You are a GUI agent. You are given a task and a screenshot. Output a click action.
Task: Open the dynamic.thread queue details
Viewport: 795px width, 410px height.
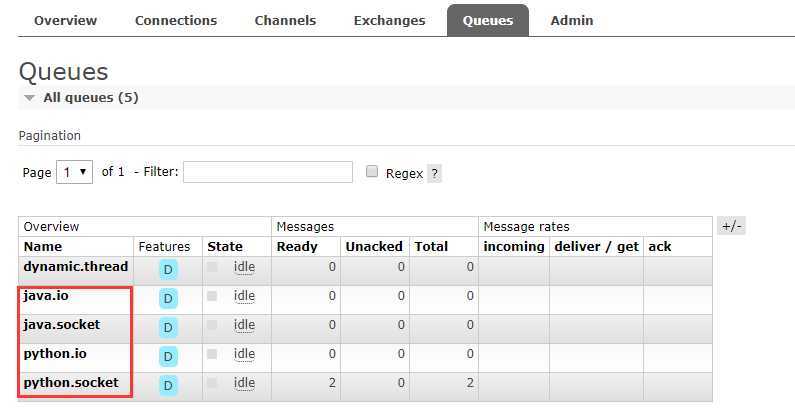[x=76, y=267]
